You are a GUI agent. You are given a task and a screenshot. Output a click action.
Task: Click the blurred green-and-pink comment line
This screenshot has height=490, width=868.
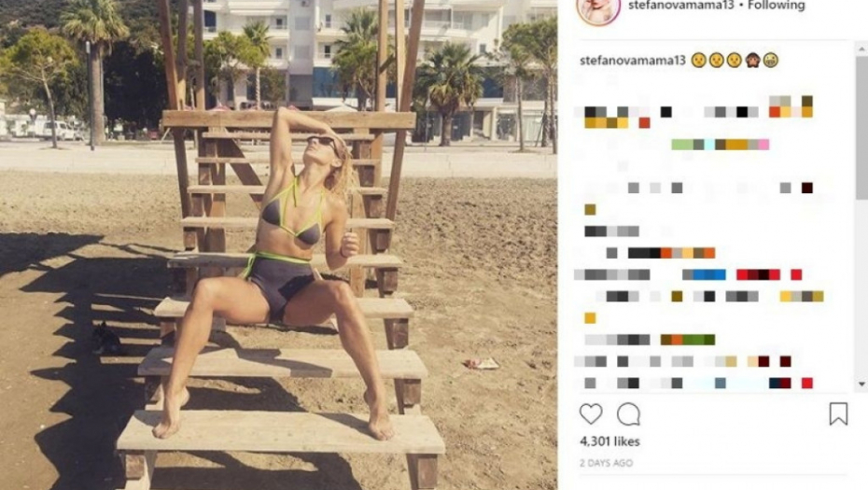pos(720,145)
